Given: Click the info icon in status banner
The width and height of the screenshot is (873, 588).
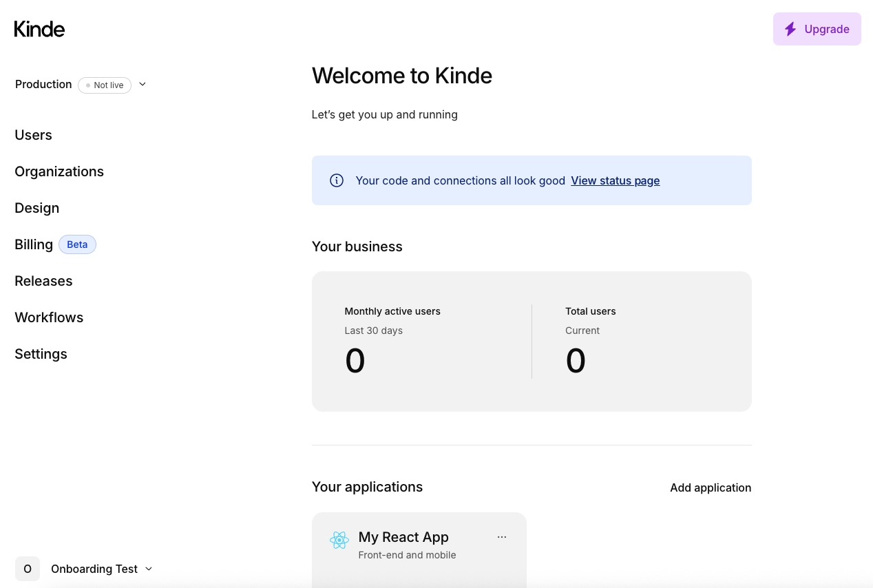Looking at the screenshot, I should click(337, 180).
